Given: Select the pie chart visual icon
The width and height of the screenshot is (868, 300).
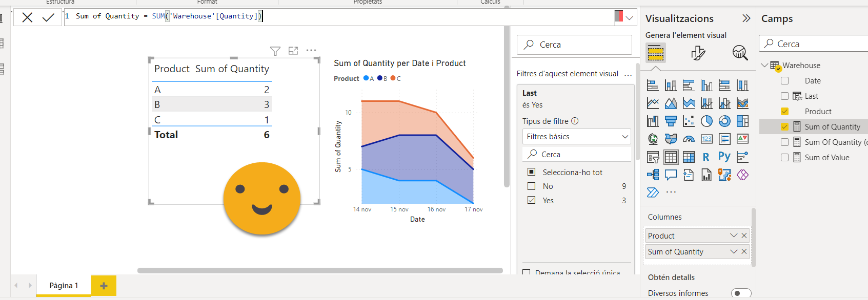Looking at the screenshot, I should click(x=706, y=121).
